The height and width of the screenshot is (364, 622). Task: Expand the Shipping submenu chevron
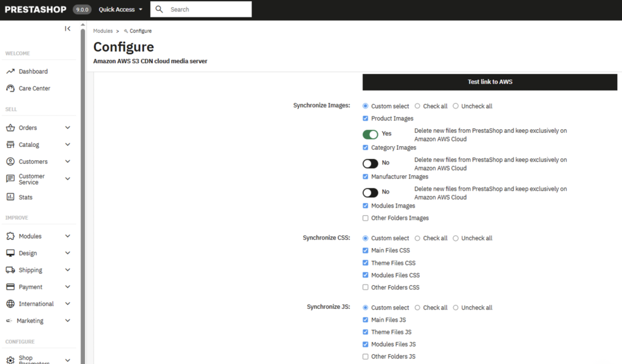67,270
